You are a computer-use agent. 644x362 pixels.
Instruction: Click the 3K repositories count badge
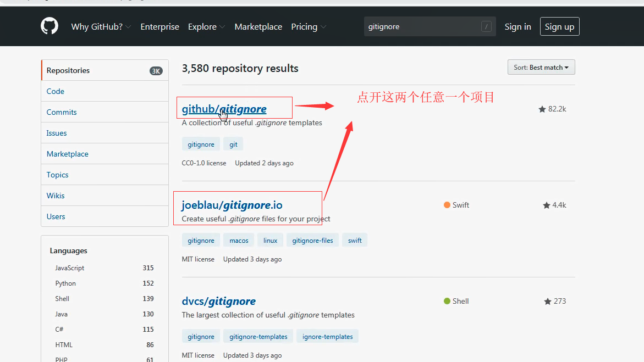[x=156, y=71]
